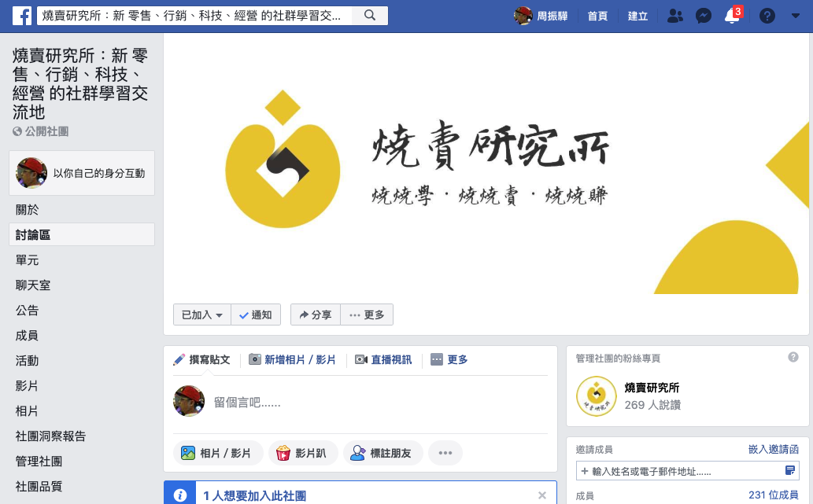Viewport: 813px width, 504px height.
Task: Open notifications bell icon
Action: (732, 16)
